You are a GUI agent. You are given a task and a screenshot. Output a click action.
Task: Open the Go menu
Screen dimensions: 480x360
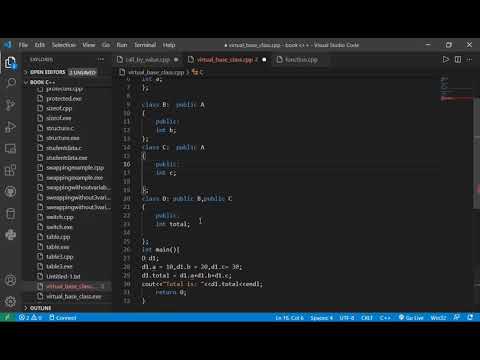[106, 45]
